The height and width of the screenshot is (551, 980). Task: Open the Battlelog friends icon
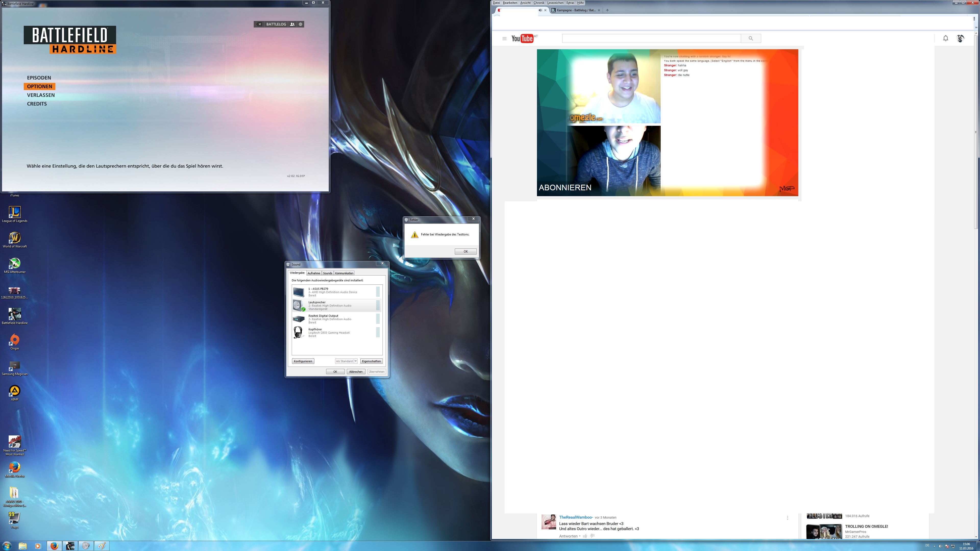292,24
